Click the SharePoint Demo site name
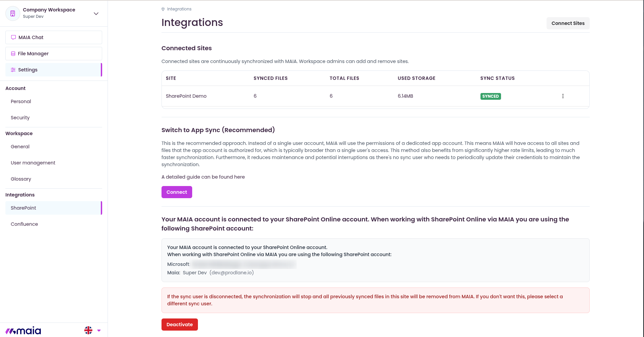The width and height of the screenshot is (644, 337). [186, 96]
